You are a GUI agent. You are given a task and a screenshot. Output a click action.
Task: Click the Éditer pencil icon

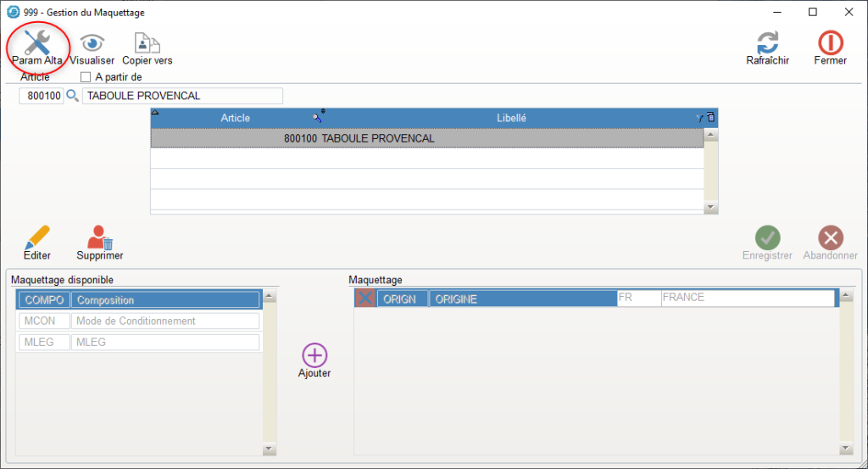(x=37, y=240)
